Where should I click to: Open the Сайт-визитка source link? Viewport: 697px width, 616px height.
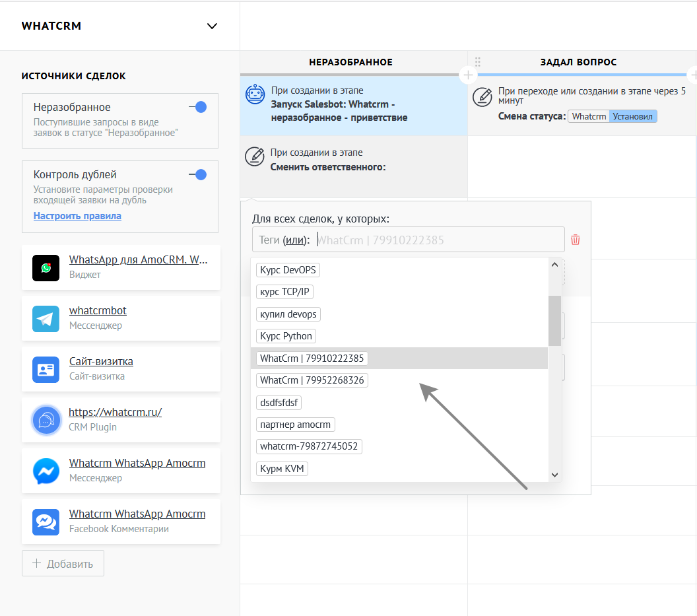101,361
